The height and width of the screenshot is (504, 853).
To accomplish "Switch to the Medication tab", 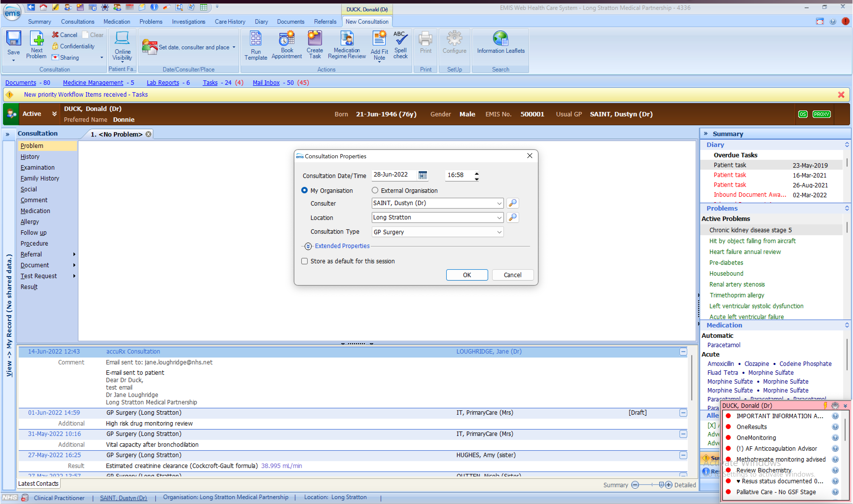I will pos(116,21).
